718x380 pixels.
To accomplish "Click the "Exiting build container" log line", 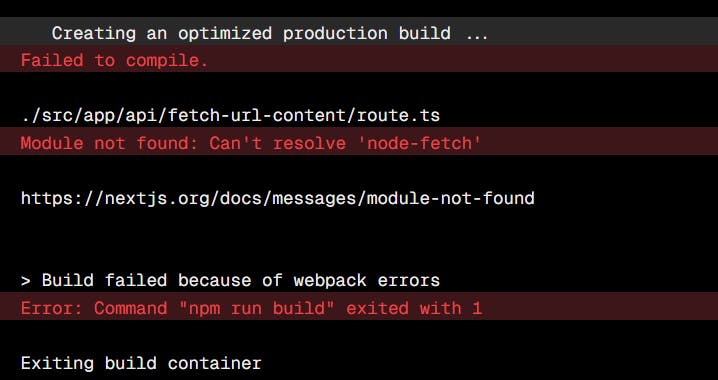I will pyautogui.click(x=141, y=364).
